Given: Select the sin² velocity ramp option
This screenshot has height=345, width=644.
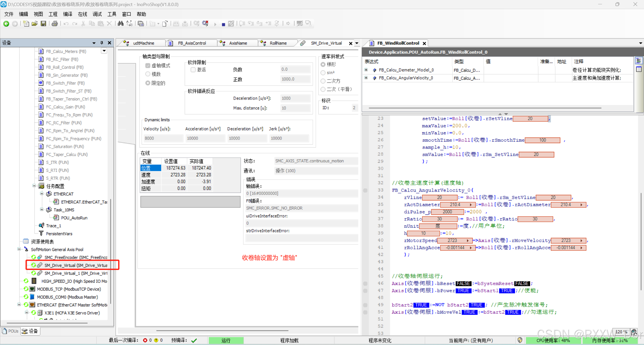Looking at the screenshot, I should click(323, 73).
